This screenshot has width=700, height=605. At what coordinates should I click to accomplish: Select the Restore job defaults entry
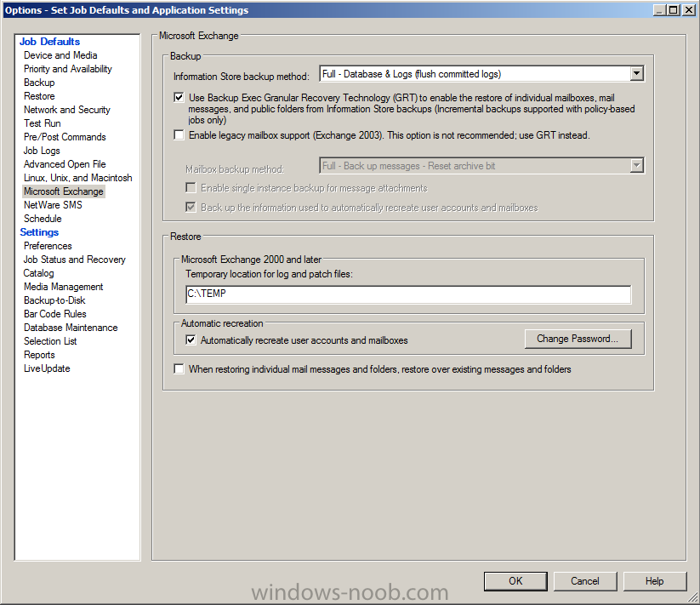pos(39,96)
